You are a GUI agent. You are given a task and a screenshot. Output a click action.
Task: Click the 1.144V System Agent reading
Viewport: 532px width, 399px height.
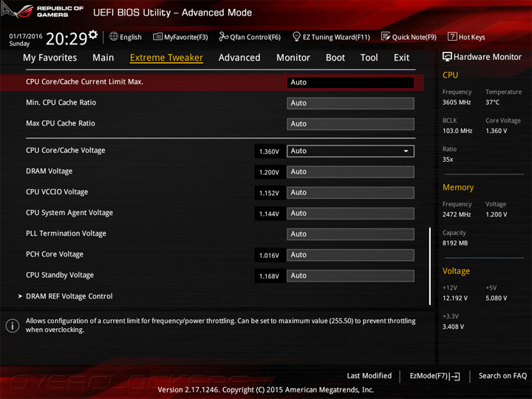tap(270, 214)
